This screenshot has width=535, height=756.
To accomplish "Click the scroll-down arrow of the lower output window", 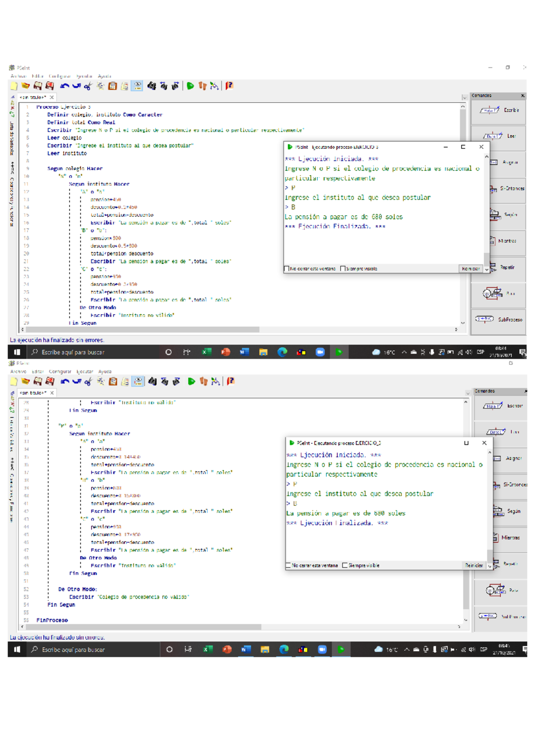I will click(x=490, y=566).
